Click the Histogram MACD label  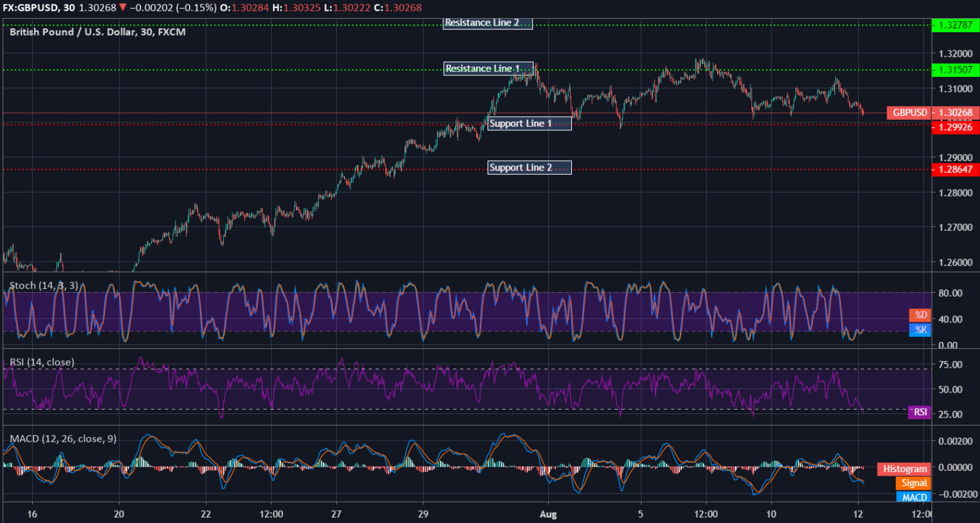click(x=904, y=469)
